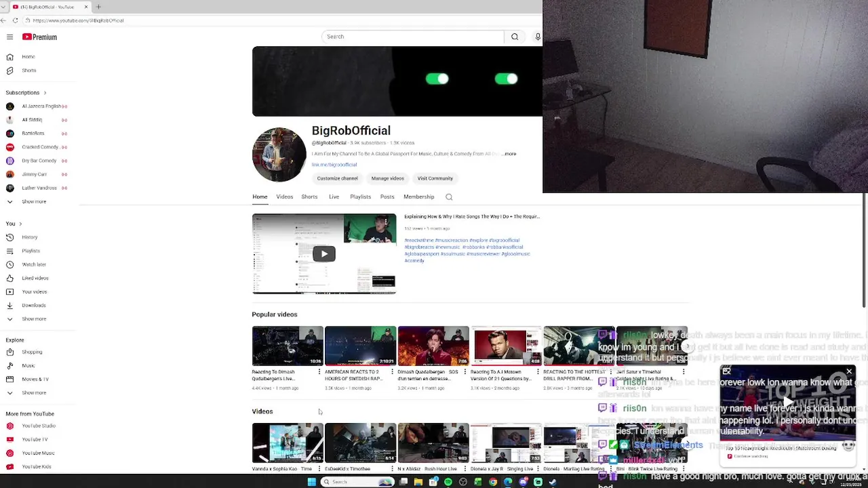This screenshot has width=868, height=488.
Task: Expand the miniplayer to full view
Action: tap(726, 371)
